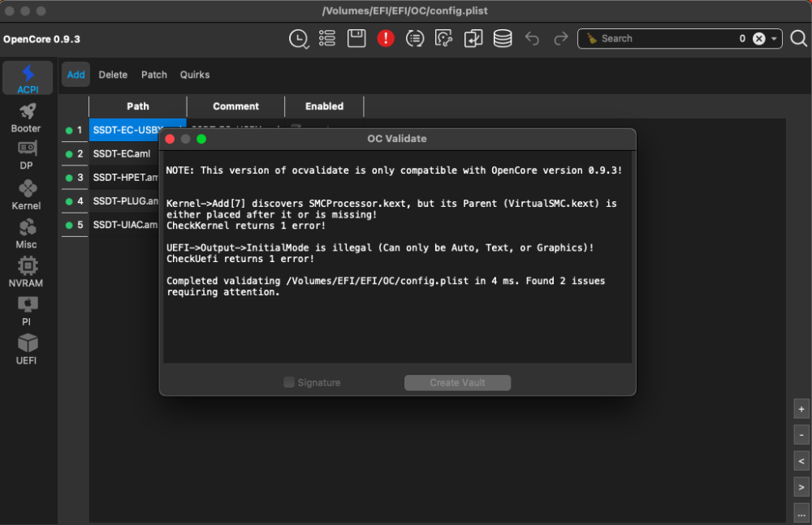The height and width of the screenshot is (525, 812).
Task: Click the broom icon in search field
Action: (x=591, y=38)
